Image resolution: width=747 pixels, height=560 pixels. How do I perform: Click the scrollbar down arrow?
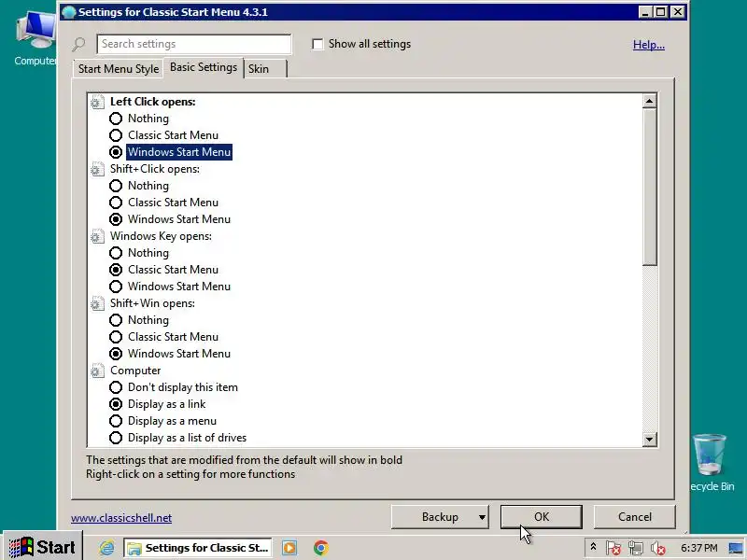[x=649, y=439]
